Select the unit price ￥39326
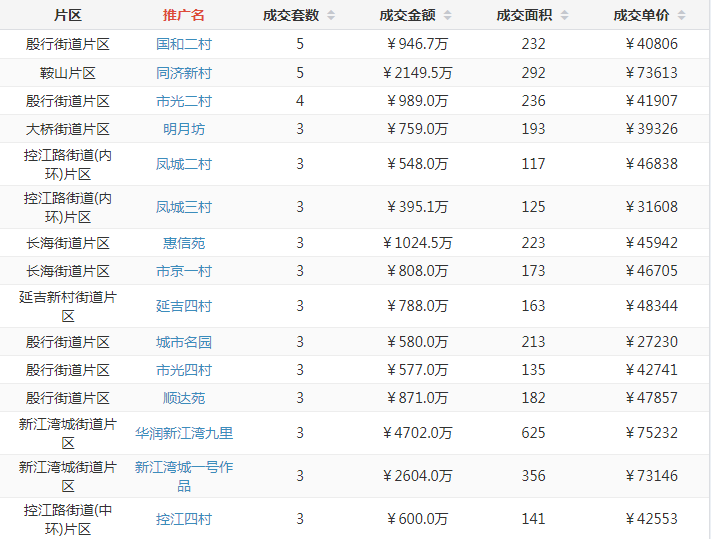 click(x=652, y=129)
